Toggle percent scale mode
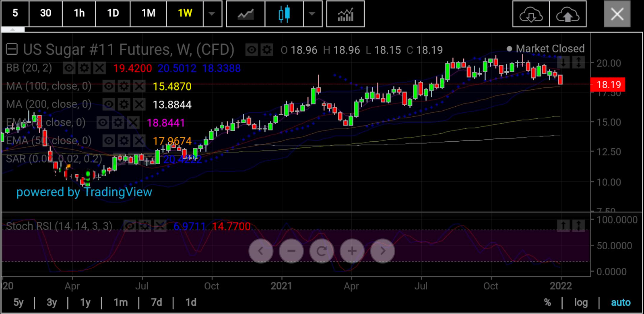The height and width of the screenshot is (314, 644). [x=547, y=302]
